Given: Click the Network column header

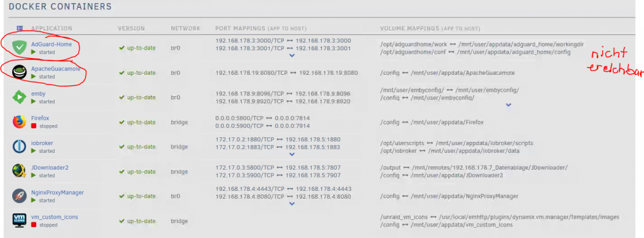Looking at the screenshot, I should [185, 28].
